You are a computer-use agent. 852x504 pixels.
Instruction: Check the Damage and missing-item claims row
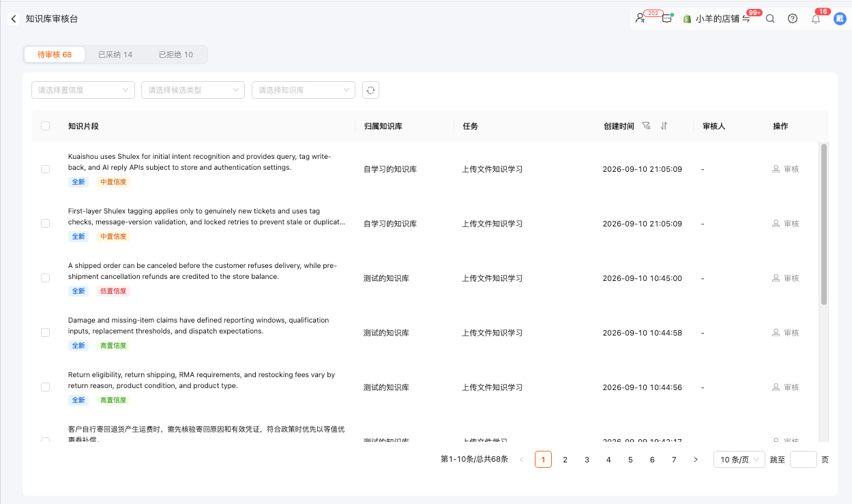[46, 333]
